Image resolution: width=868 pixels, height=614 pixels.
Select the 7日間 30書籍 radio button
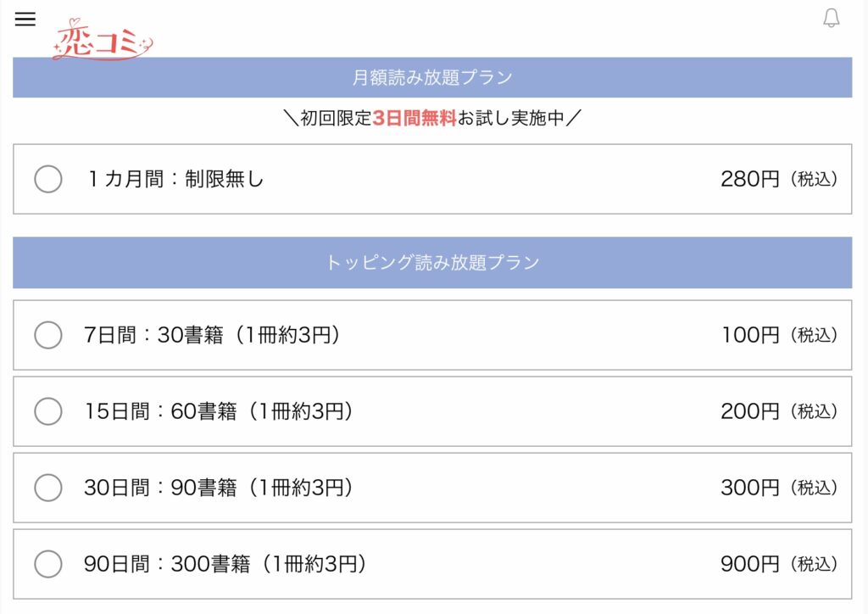(x=48, y=335)
